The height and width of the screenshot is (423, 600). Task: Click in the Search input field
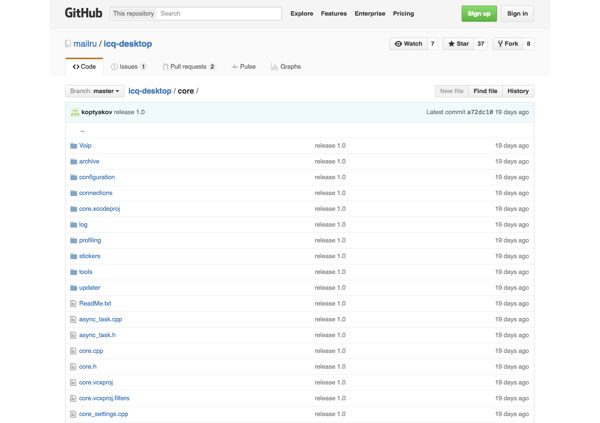[x=219, y=13]
